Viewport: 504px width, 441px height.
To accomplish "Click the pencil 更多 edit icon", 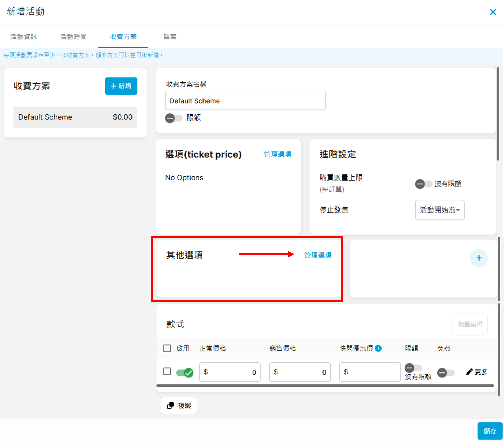I will [469, 372].
